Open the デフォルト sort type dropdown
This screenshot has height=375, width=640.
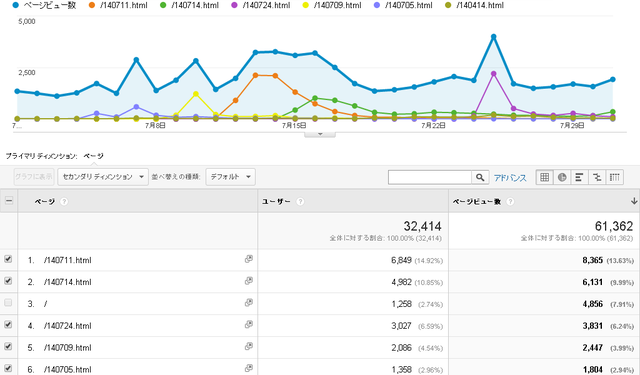(231, 177)
